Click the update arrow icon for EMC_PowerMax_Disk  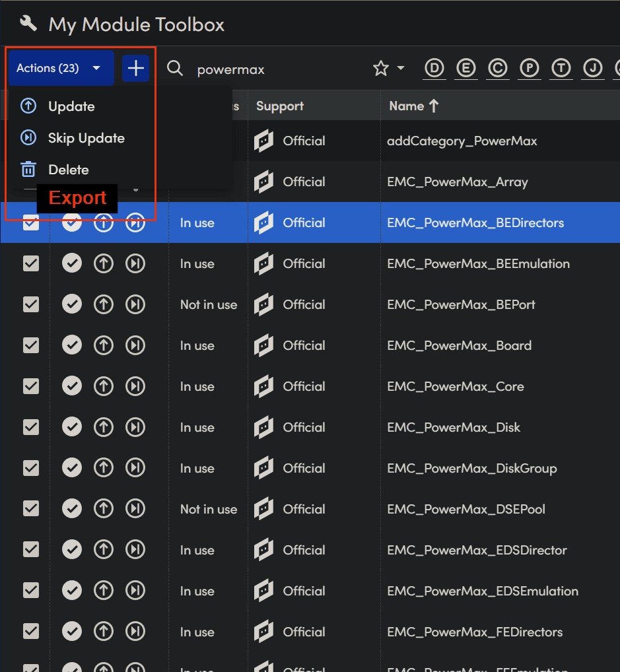[103, 427]
